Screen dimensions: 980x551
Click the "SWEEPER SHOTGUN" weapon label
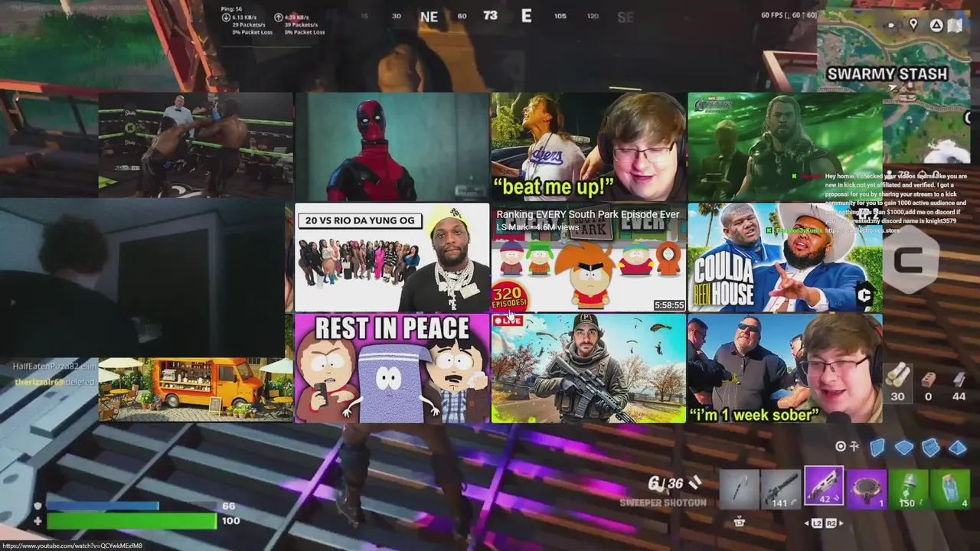[663, 503]
